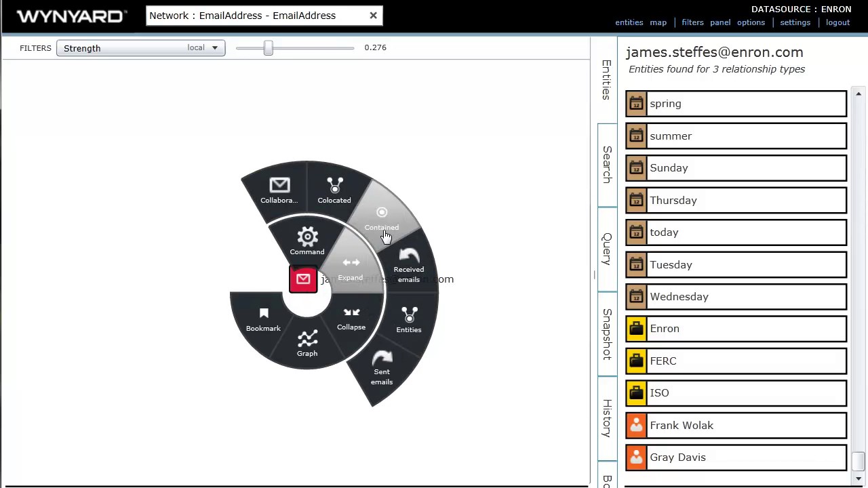The width and height of the screenshot is (868, 488).
Task: Select the summer entity row
Action: [x=736, y=136]
